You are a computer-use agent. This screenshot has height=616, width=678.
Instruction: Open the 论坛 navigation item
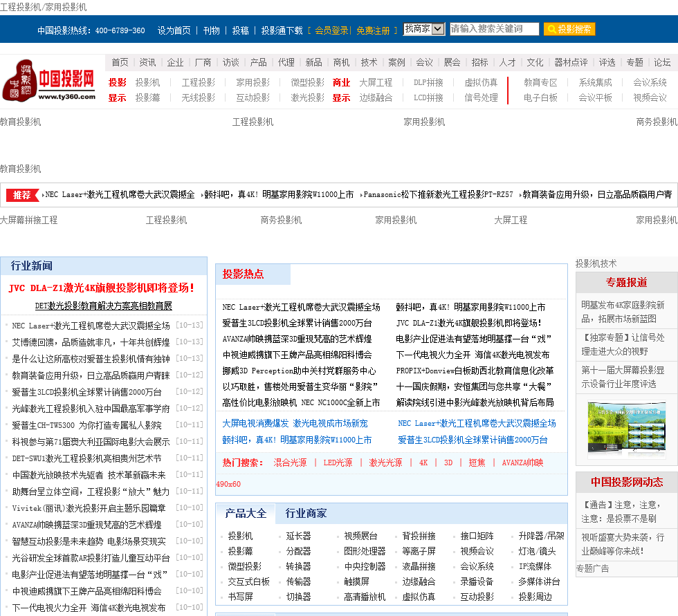coord(662,62)
